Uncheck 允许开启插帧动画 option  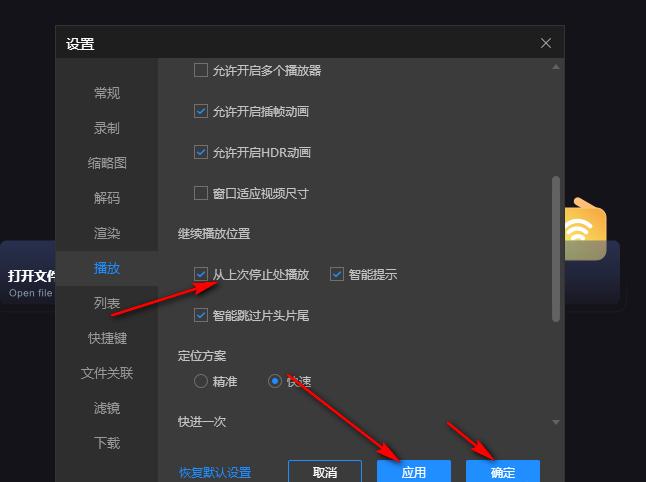201,112
